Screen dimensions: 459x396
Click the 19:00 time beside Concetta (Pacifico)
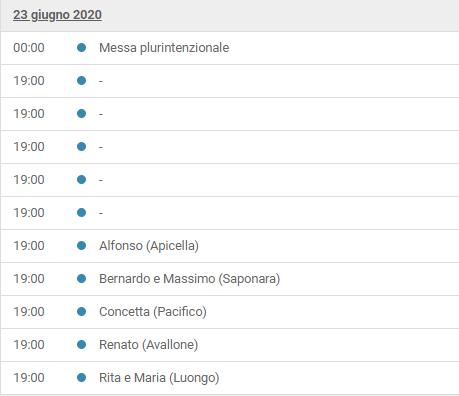point(29,312)
